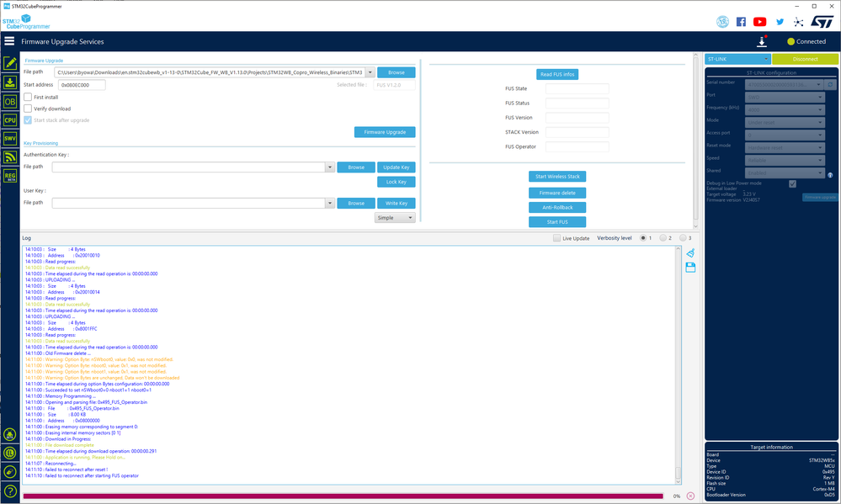Cancel the operation via the progress X icon

[690, 496]
